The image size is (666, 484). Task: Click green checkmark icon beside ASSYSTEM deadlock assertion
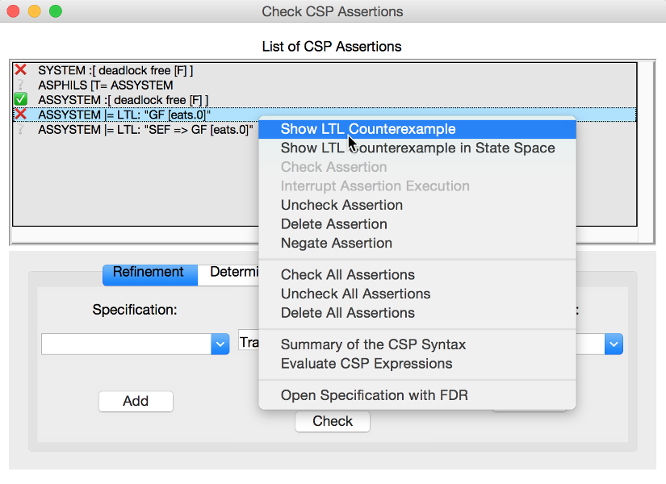click(20, 100)
